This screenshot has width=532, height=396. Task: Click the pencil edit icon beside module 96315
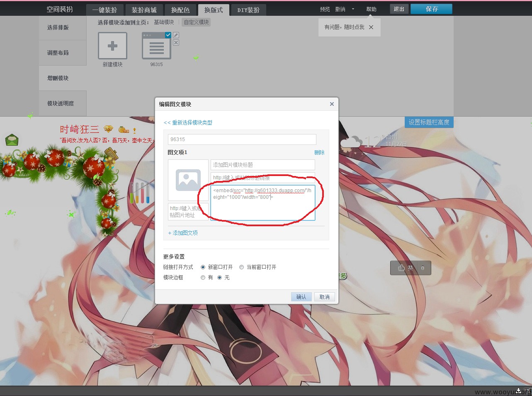click(x=176, y=35)
